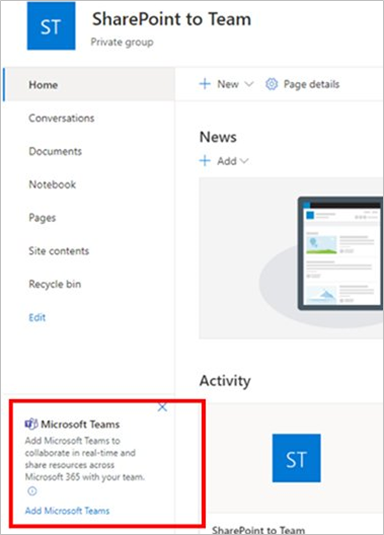Click the SharePoint to Team caption under Activity
The image size is (384, 535).
pos(258,530)
